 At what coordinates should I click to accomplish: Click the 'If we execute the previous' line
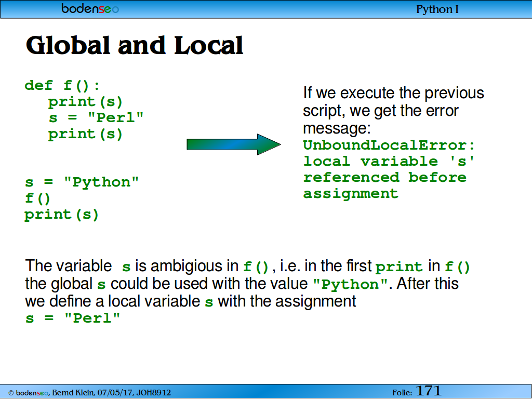tap(394, 93)
